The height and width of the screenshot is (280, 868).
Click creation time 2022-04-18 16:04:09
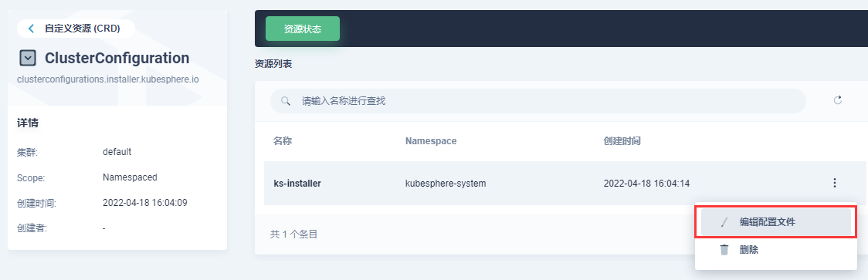click(145, 203)
